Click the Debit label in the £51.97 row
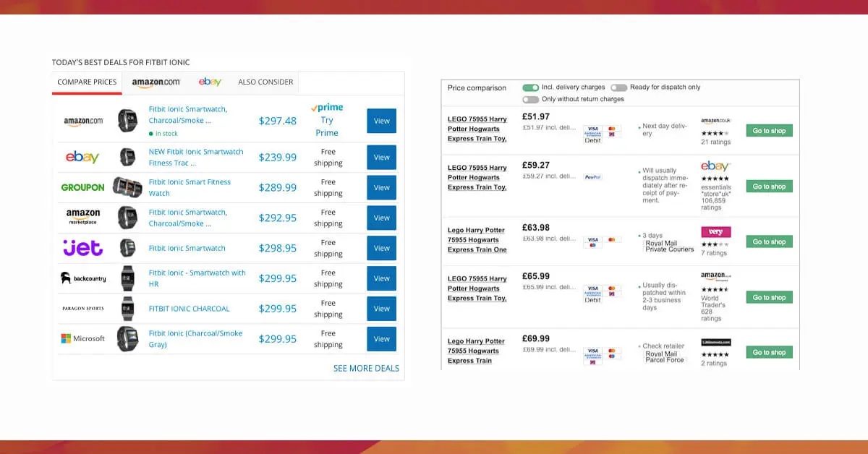This screenshot has width=868, height=454. (x=592, y=140)
